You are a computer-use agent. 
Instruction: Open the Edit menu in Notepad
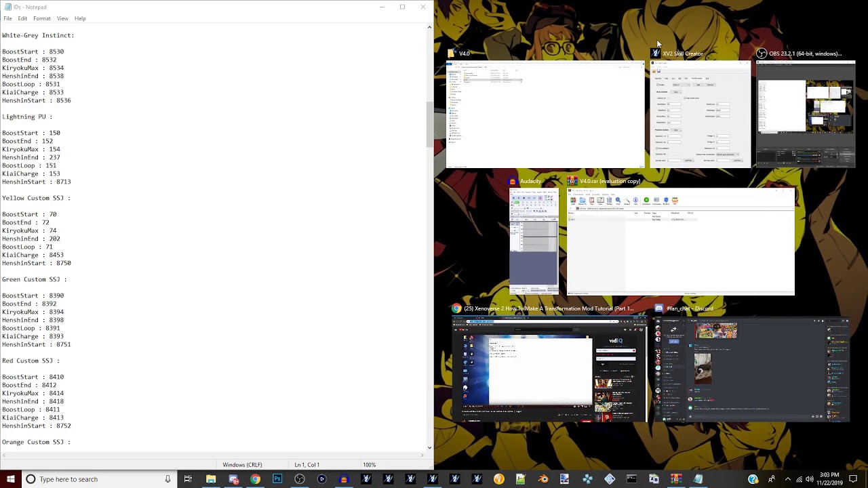point(22,18)
